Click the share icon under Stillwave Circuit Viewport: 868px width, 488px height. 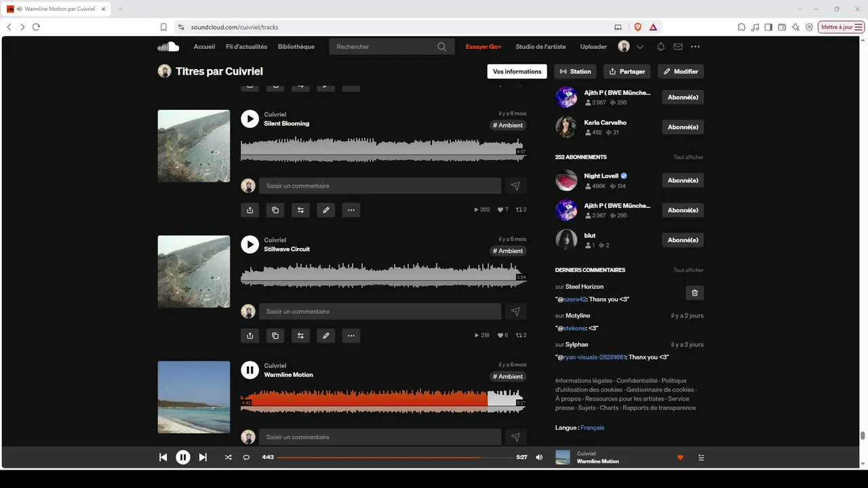[x=250, y=335]
